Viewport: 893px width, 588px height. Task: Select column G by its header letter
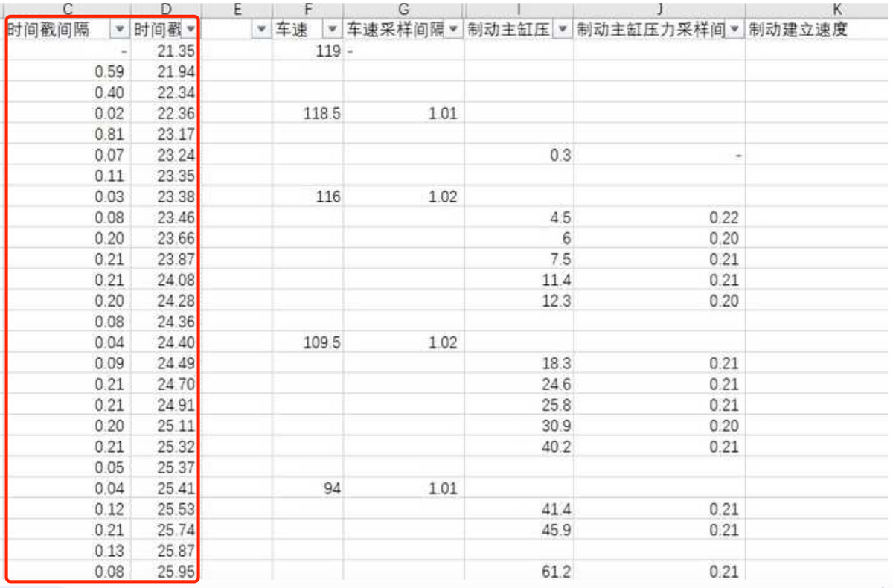(x=403, y=9)
